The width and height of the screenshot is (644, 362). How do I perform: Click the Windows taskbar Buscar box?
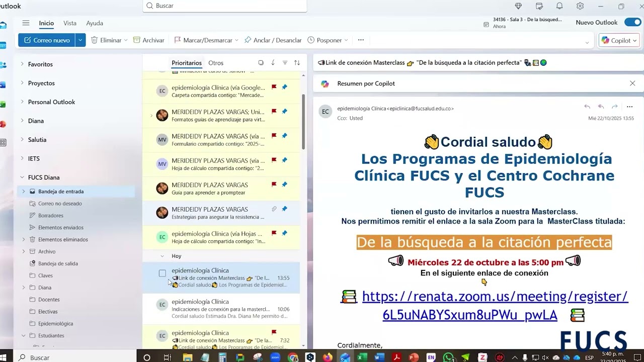point(75,357)
